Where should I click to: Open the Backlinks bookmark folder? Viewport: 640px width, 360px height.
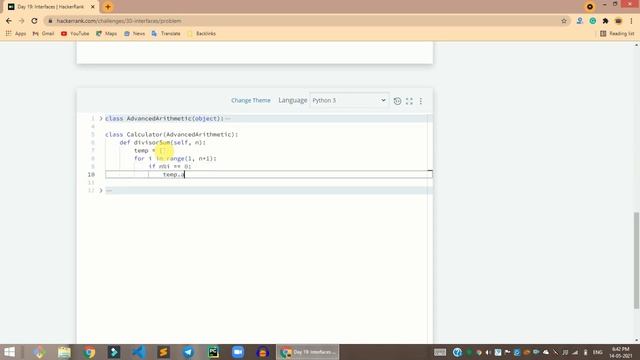pos(202,33)
